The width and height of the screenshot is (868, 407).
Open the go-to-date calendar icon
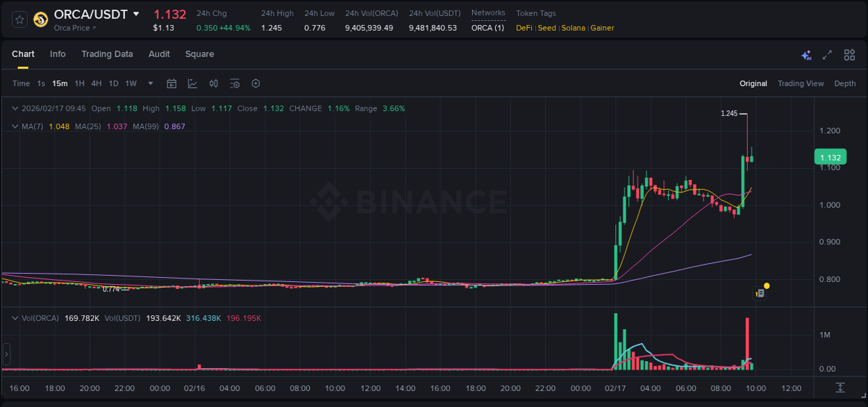[x=172, y=83]
